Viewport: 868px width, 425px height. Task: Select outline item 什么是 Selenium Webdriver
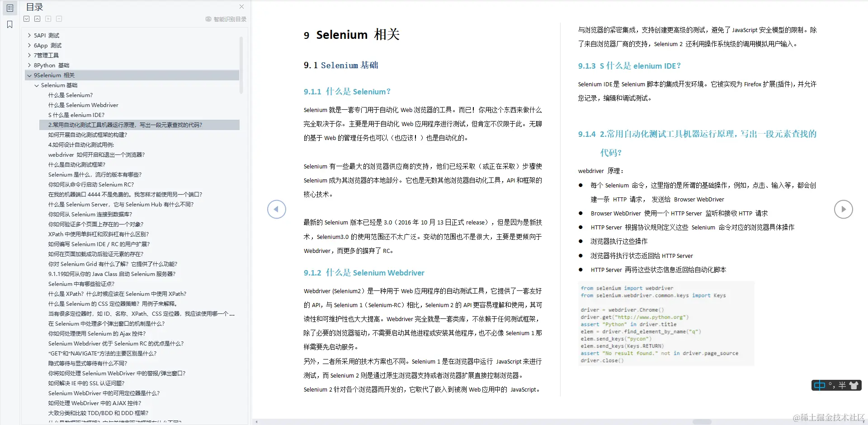tap(83, 105)
